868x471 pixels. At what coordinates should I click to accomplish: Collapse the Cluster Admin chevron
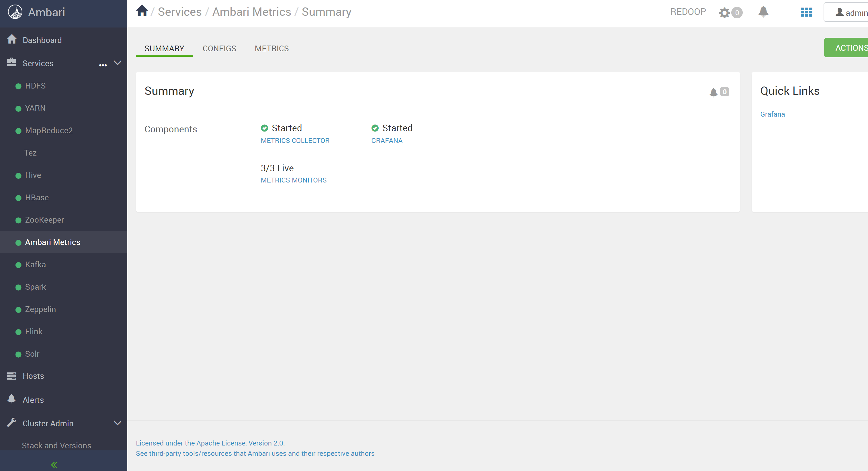117,423
